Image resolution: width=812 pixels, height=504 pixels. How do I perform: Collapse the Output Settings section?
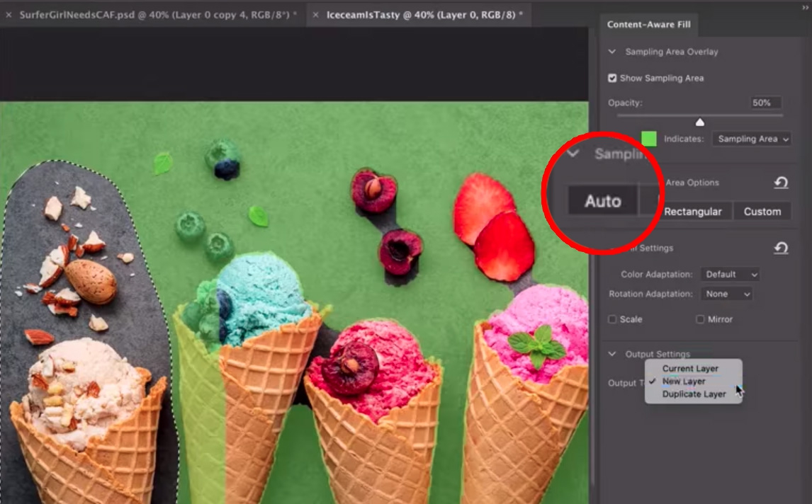(612, 354)
